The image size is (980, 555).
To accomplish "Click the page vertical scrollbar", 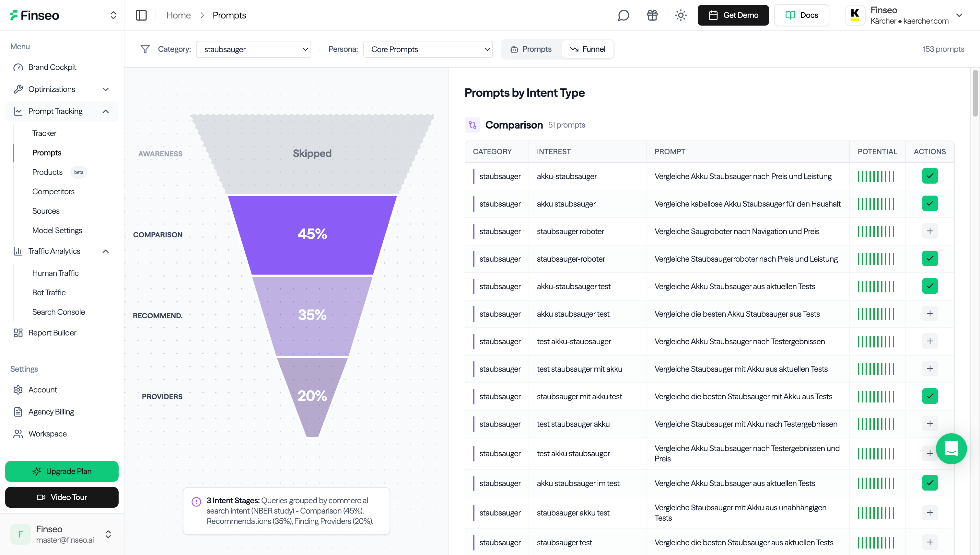I will (975, 93).
